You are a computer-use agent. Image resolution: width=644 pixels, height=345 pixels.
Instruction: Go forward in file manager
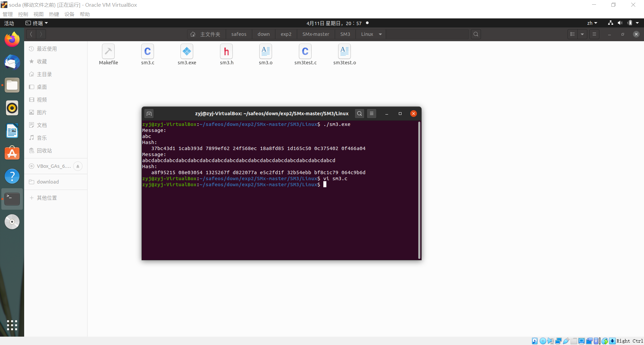[x=41, y=34]
